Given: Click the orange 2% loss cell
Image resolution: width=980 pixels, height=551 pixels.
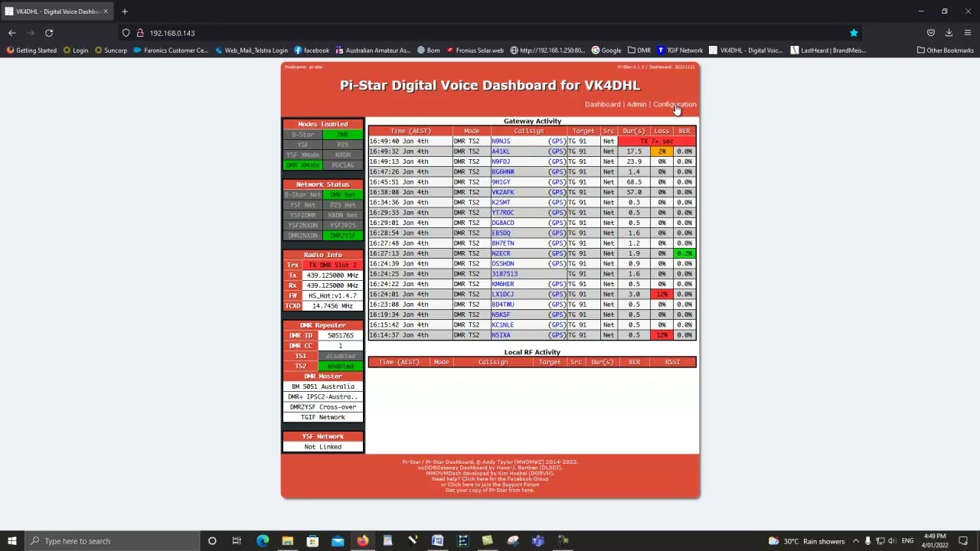Looking at the screenshot, I should tap(661, 152).
